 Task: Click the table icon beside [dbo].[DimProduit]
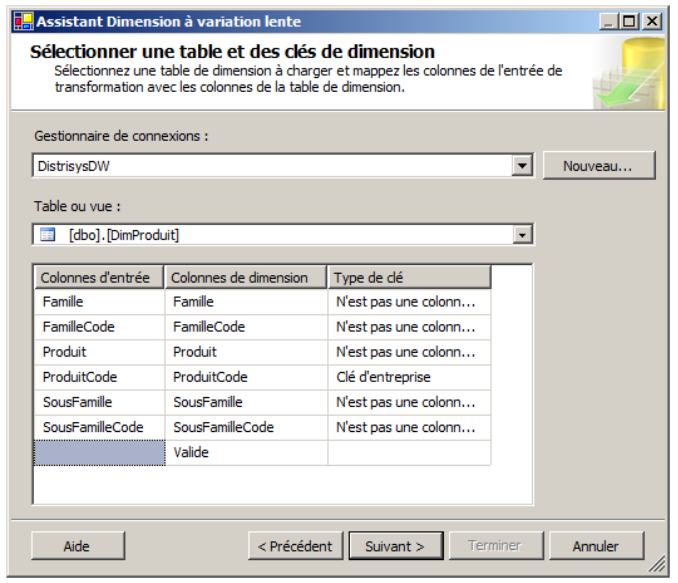47,235
